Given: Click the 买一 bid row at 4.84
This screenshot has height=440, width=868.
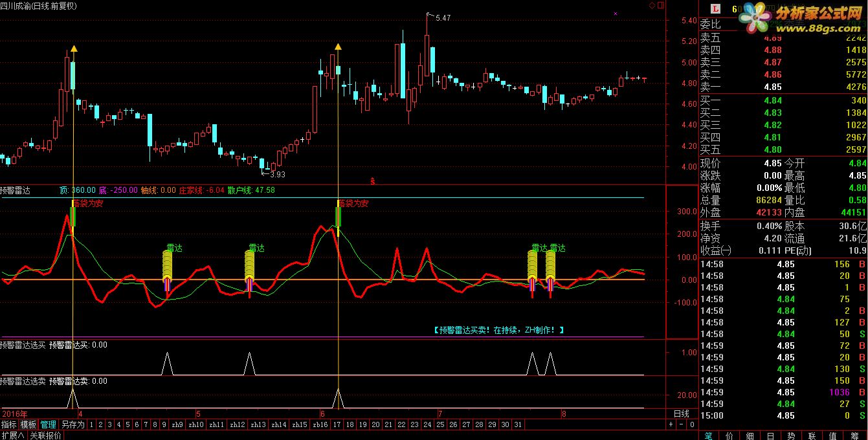Looking at the screenshot, I should click(783, 100).
